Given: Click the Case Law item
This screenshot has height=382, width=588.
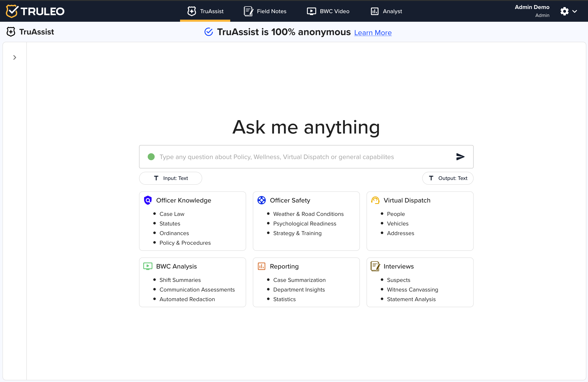Looking at the screenshot, I should tap(172, 214).
